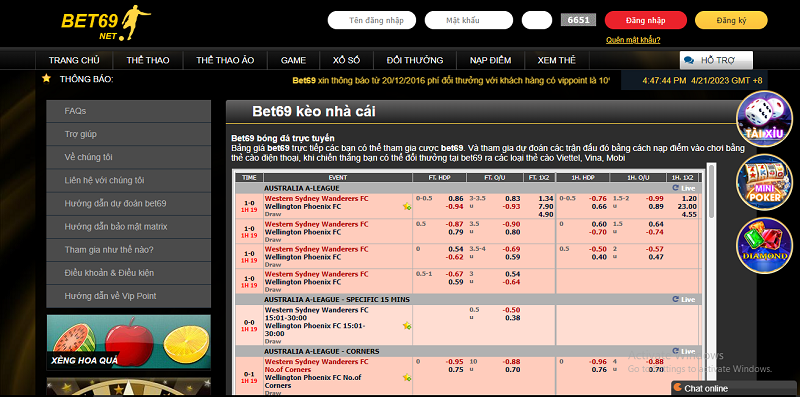The image size is (800, 397).
Task: Open Liên hệ với chúng tôi
Action: pos(129,180)
